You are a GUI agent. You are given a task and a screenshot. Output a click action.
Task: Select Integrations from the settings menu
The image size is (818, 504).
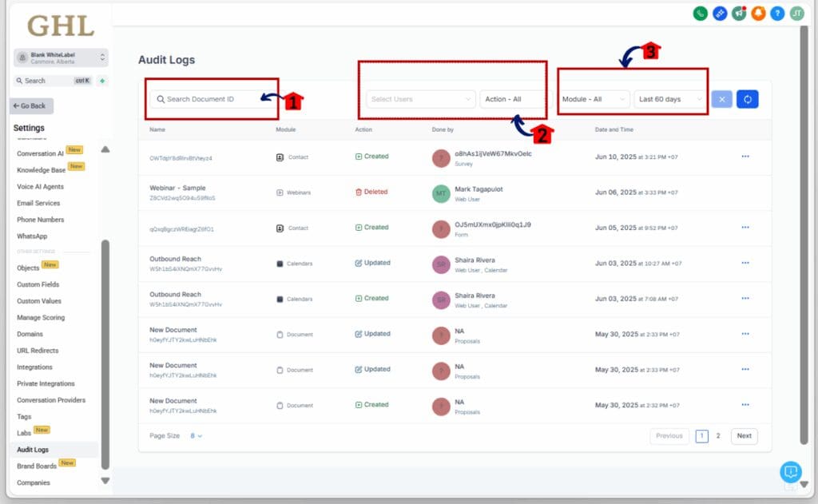click(35, 367)
